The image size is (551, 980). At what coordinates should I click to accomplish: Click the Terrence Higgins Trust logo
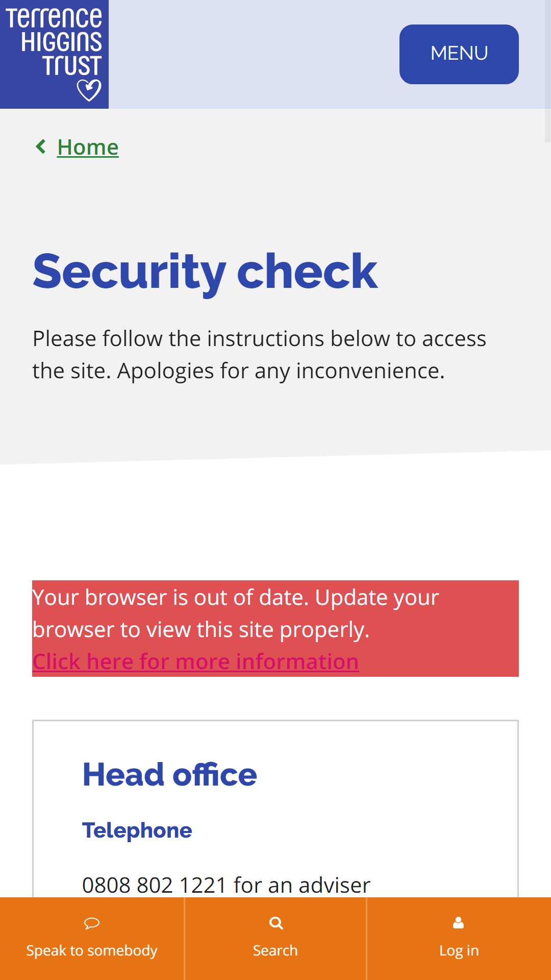coord(54,54)
